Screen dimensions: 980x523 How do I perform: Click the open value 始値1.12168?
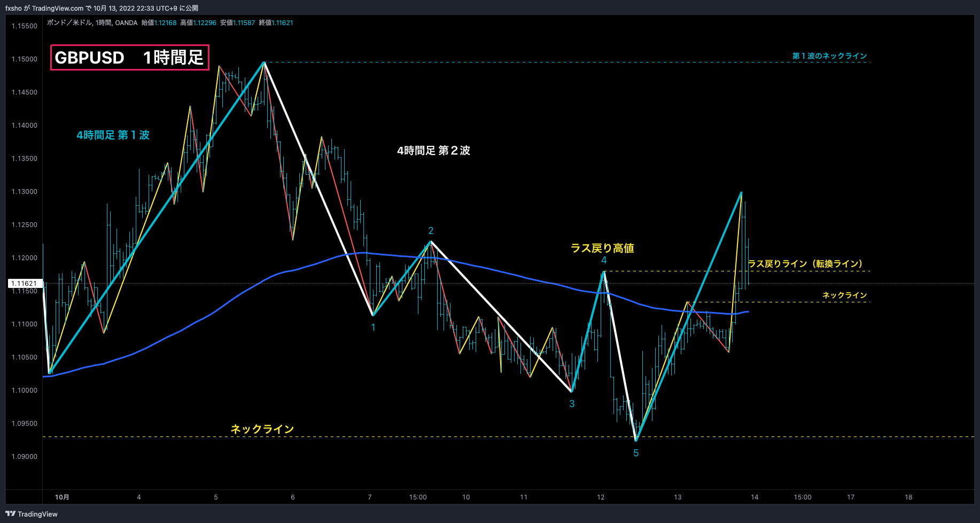pyautogui.click(x=159, y=22)
